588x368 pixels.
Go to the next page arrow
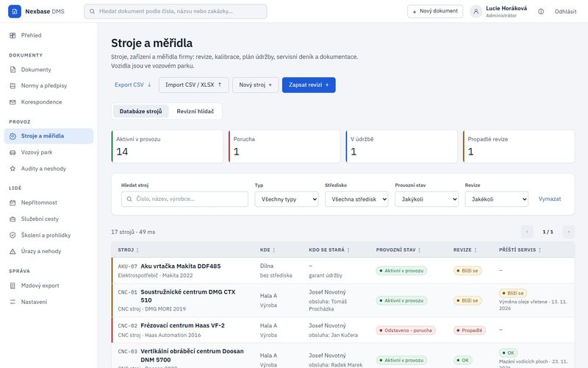(x=568, y=232)
